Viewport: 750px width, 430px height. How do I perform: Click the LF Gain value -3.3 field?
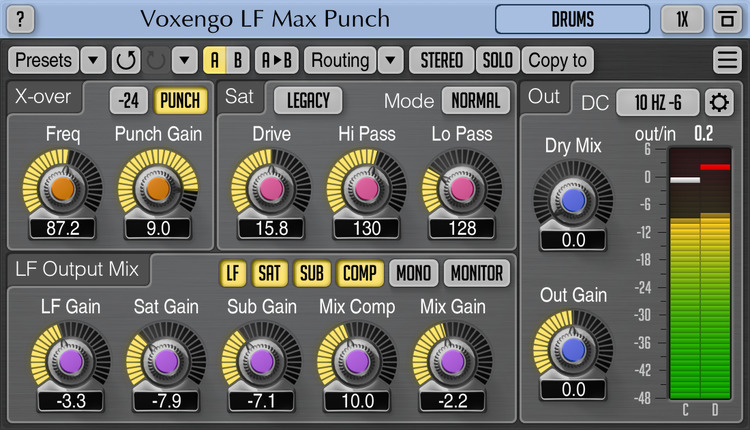pos(71,401)
